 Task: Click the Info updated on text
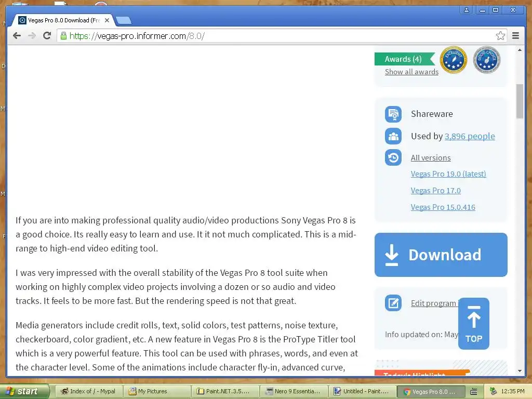[421, 335]
